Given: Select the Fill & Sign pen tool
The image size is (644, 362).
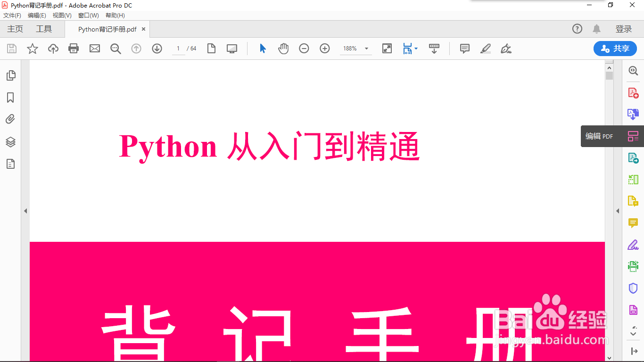Looking at the screenshot, I should point(506,49).
